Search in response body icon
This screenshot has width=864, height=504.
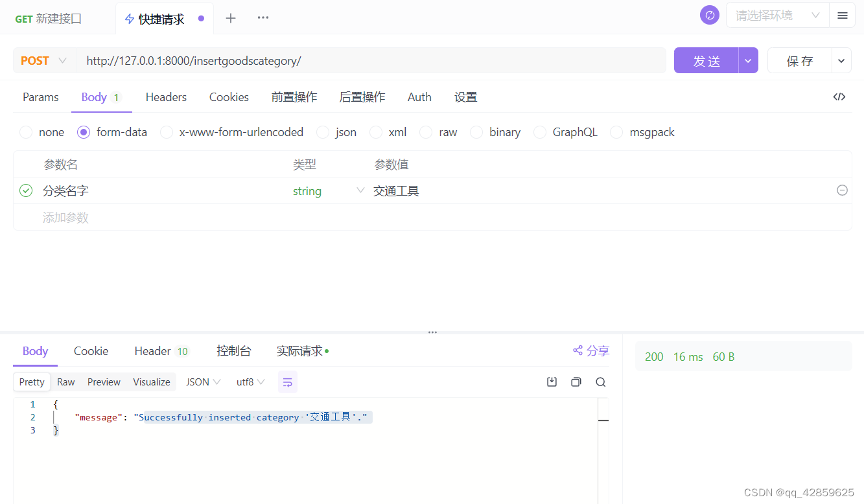[x=601, y=382]
